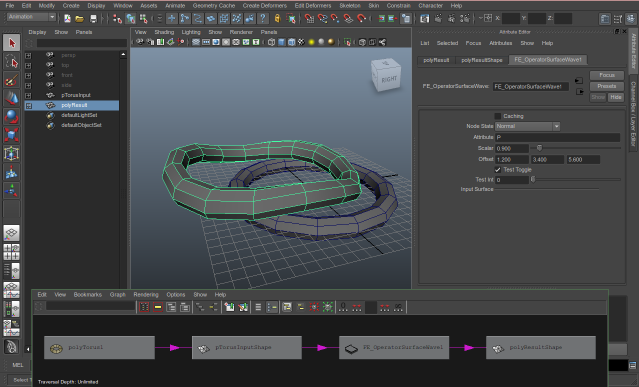
Task: Uncheck the Test Toggle checkbox
Action: [498, 169]
